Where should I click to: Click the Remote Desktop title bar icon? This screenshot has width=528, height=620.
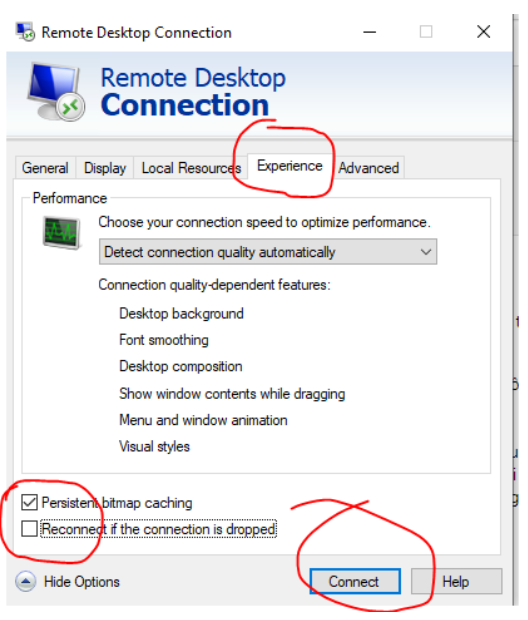click(x=25, y=32)
